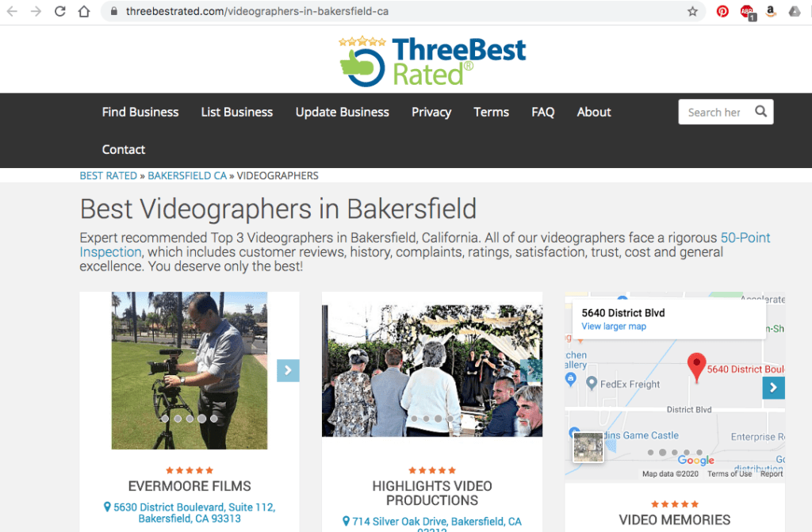This screenshot has width=812, height=532.
Task: Click the red map pin marker
Action: [x=696, y=368]
